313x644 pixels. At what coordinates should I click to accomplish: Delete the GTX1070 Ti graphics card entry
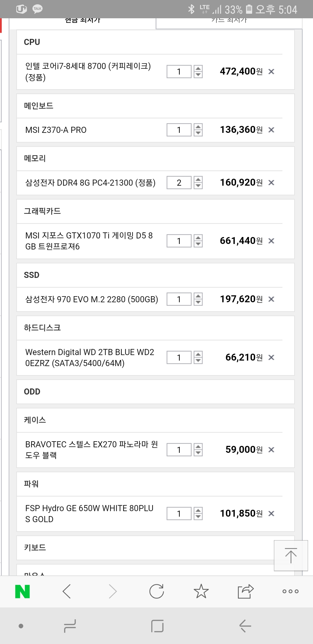[x=271, y=241]
